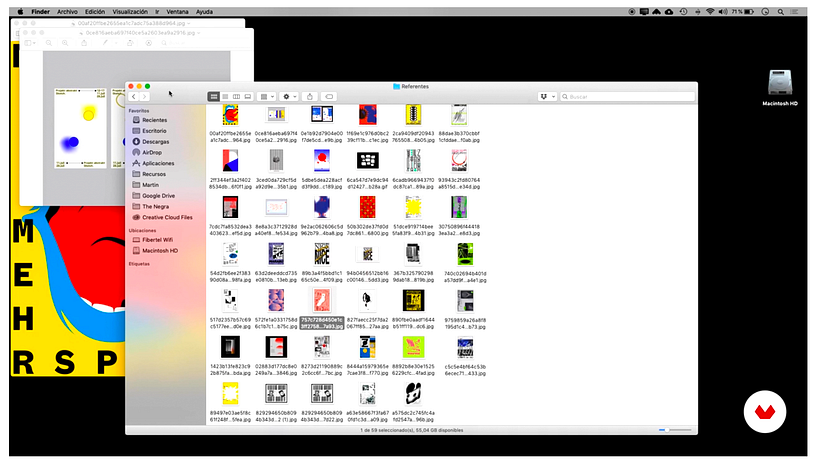Select file 2ff344ef3a2f402...6f0f1.jpg thumbnail
The image size is (820, 463).
[230, 161]
